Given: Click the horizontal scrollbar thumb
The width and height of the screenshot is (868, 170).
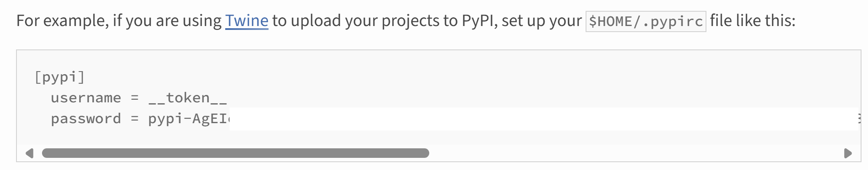Looking at the screenshot, I should coord(235,153).
